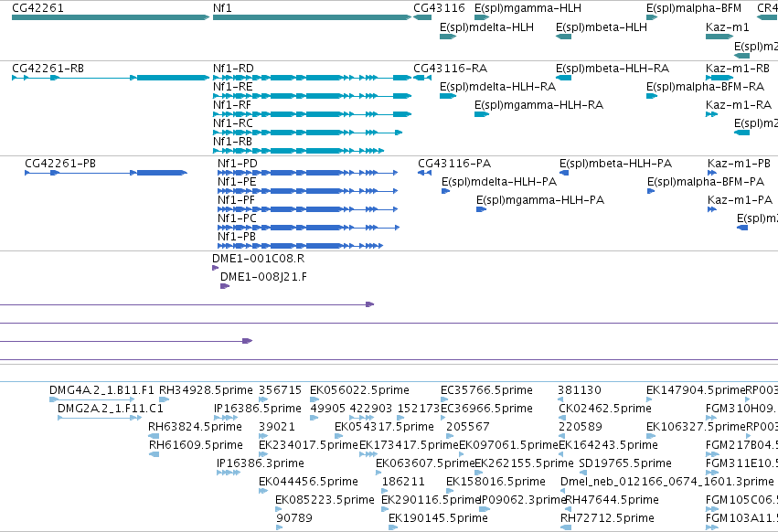
Task: Click the DME1-008J21.F feature
Action: click(225, 286)
